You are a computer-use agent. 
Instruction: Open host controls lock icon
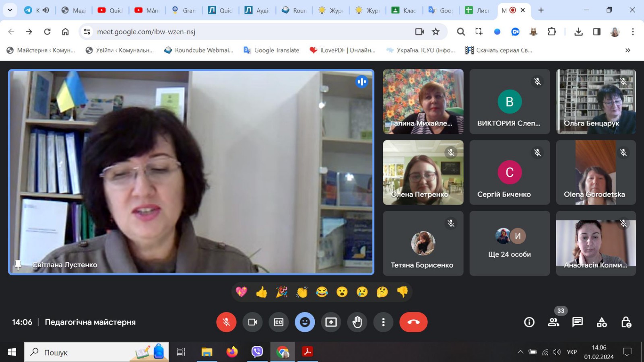[626, 322]
